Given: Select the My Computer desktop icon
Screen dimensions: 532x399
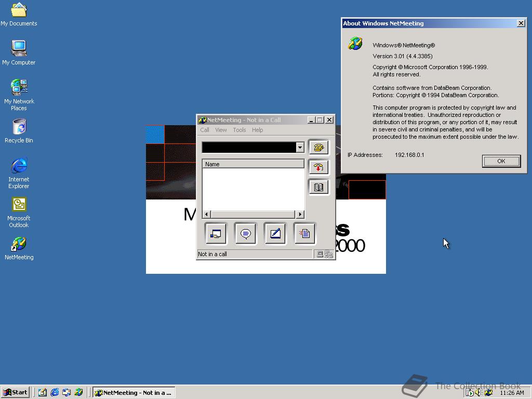Looking at the screenshot, I should (19, 52).
